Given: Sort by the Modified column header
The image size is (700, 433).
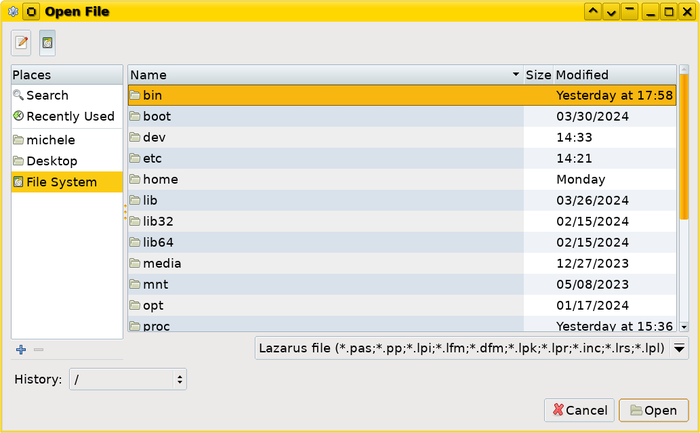Looking at the screenshot, I should [x=615, y=75].
